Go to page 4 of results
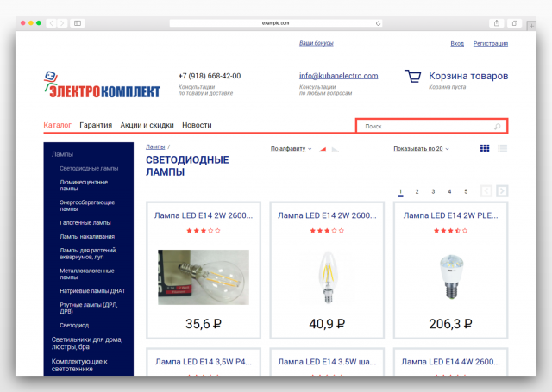The image size is (552, 392). point(449,191)
